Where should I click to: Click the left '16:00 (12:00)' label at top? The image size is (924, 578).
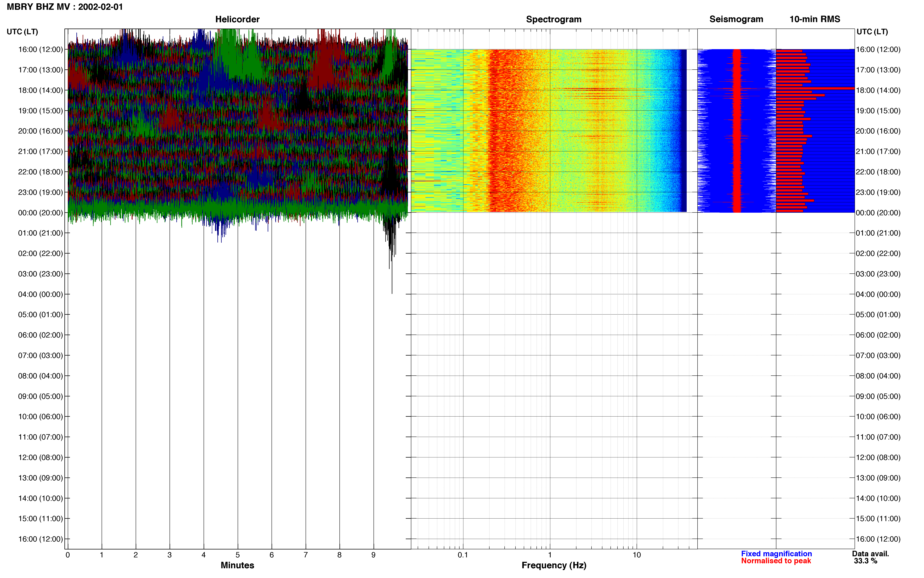click(41, 49)
